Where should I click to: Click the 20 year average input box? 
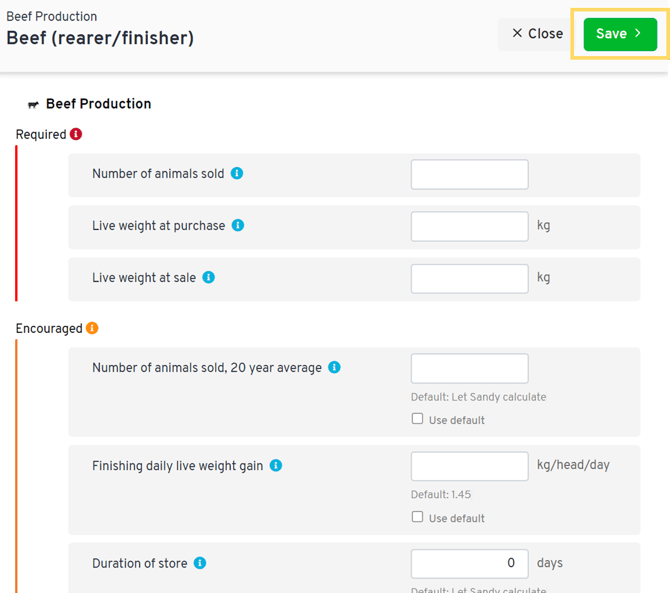[469, 368]
